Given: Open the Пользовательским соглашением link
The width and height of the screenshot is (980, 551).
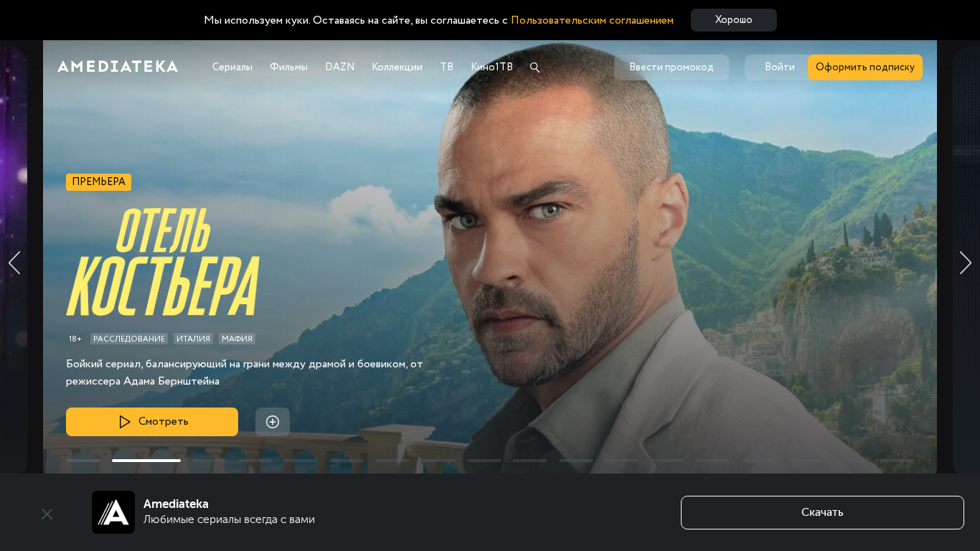Looking at the screenshot, I should pyautogui.click(x=592, y=20).
